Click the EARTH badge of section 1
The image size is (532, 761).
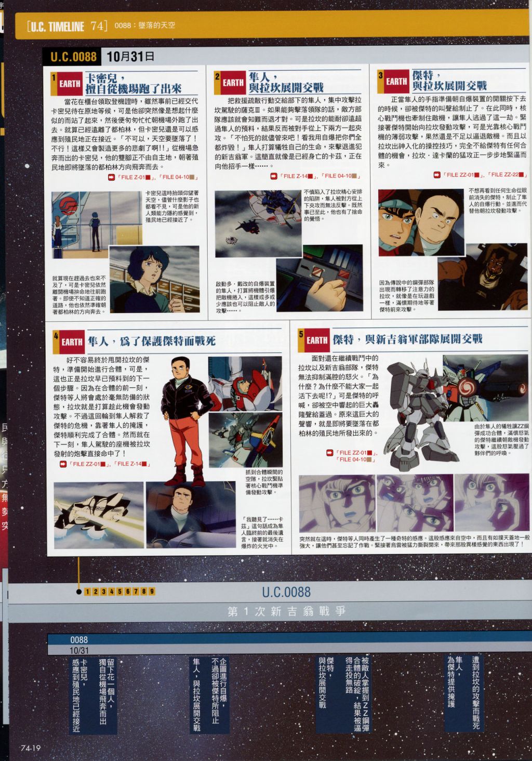tap(69, 84)
